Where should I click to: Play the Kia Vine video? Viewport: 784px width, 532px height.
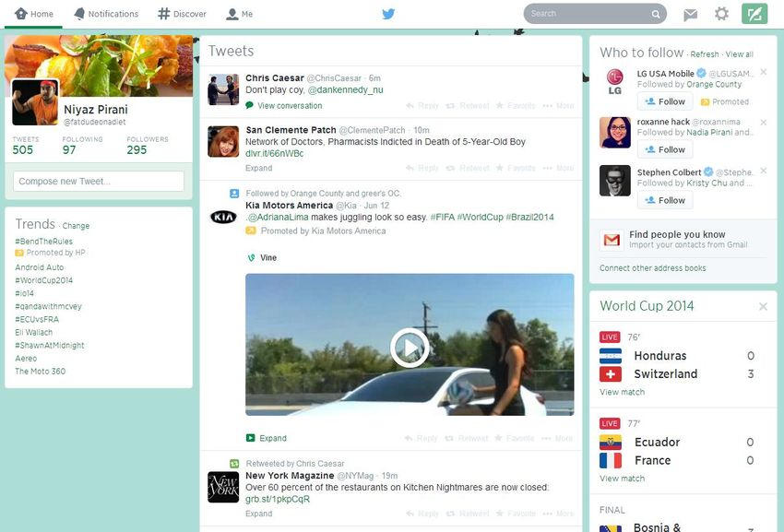coord(410,348)
